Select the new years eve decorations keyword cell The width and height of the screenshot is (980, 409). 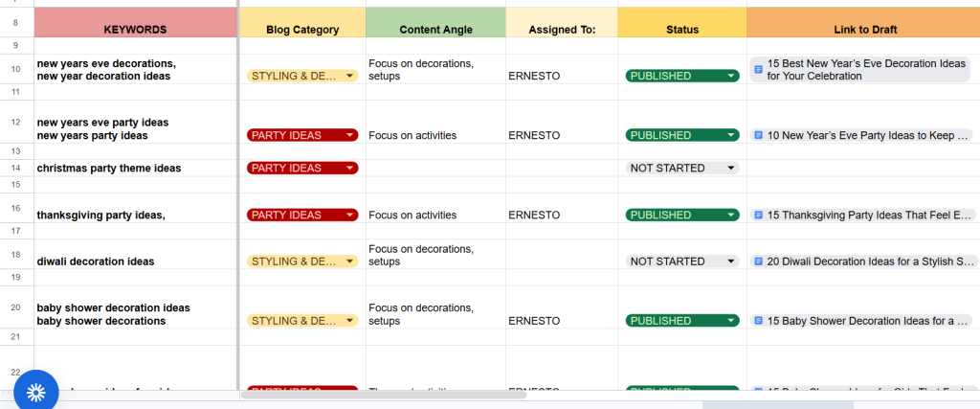point(136,69)
